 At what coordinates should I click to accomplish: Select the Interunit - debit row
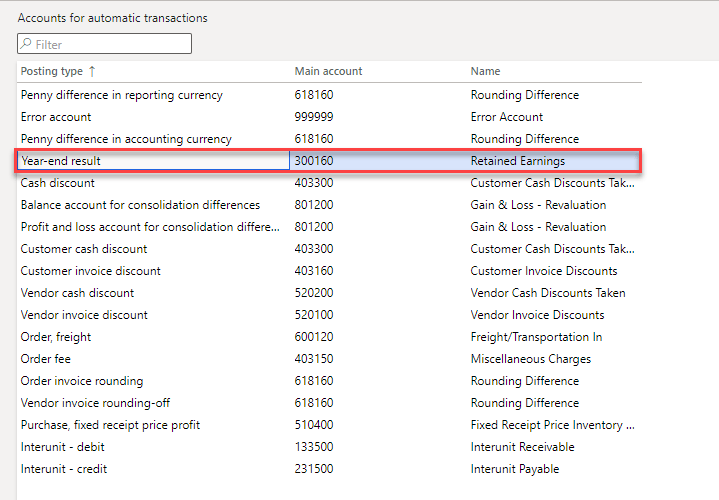pyautogui.click(x=63, y=447)
